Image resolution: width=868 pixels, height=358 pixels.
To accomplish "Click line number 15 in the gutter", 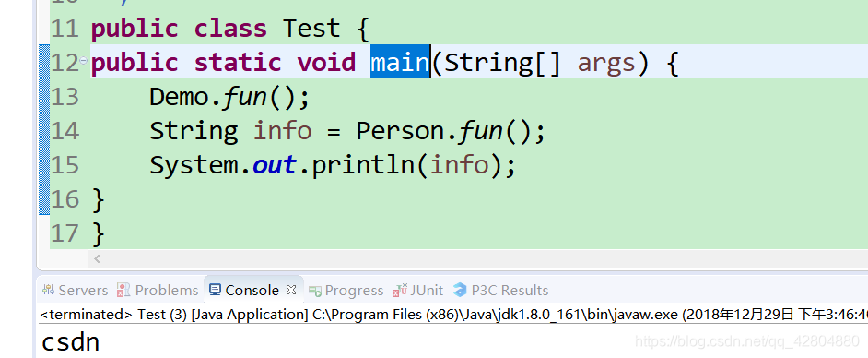I will coord(65,165).
